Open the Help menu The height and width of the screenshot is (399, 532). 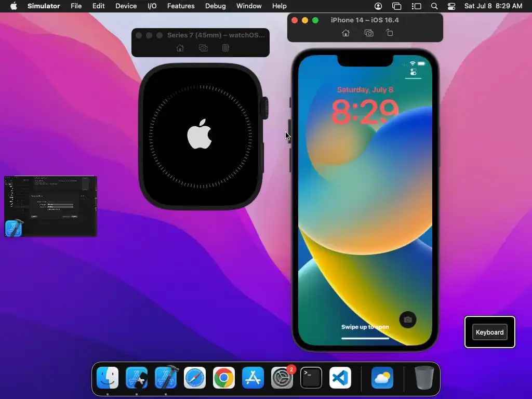pyautogui.click(x=279, y=6)
